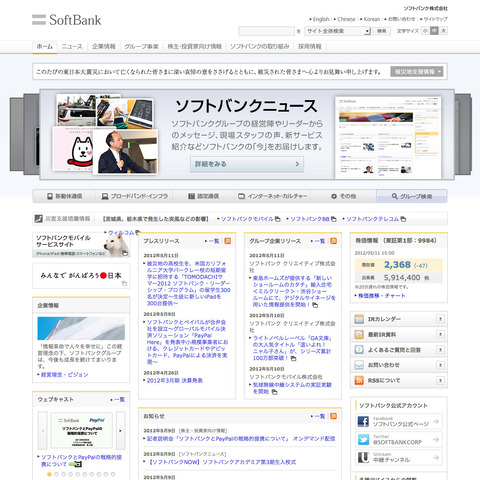
Task: Open the ソフトバンクモバイル サービスサイト banner
Action: point(81,245)
